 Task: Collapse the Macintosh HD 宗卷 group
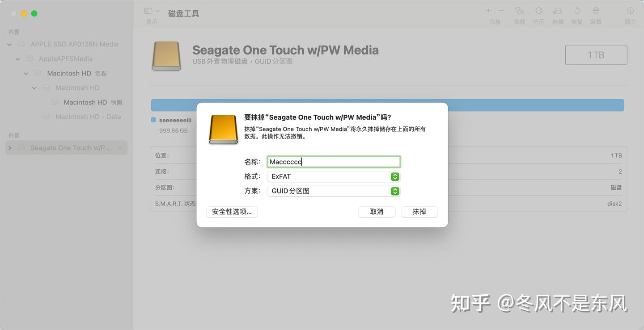pos(26,73)
